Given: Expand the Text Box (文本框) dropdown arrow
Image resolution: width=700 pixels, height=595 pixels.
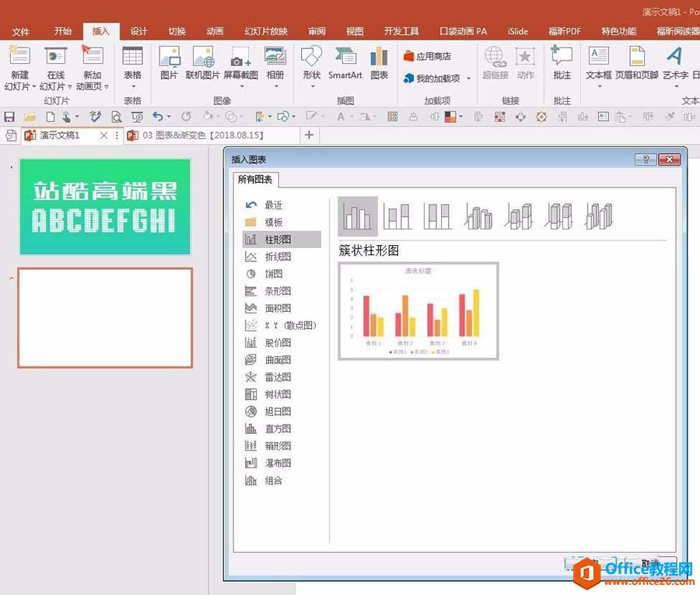Looking at the screenshot, I should [x=599, y=86].
